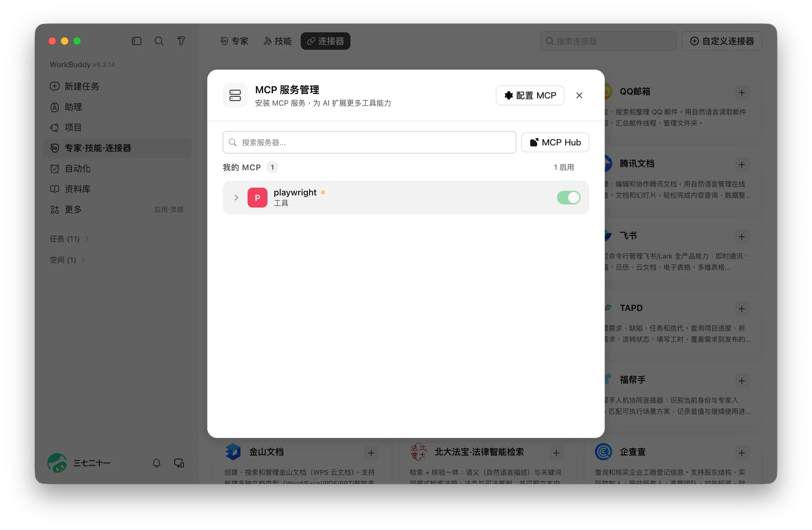The width and height of the screenshot is (812, 530).
Task: Add the QQ邮箱 connector with plus
Action: (x=742, y=93)
